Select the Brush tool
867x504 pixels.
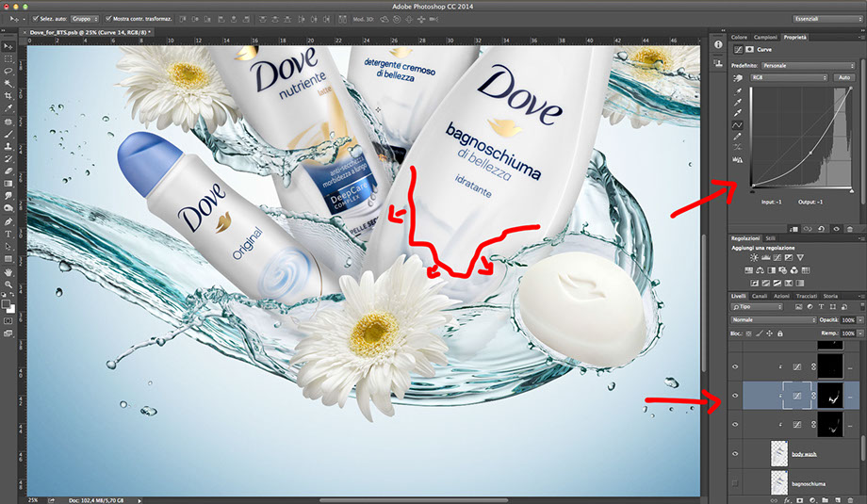(8, 134)
